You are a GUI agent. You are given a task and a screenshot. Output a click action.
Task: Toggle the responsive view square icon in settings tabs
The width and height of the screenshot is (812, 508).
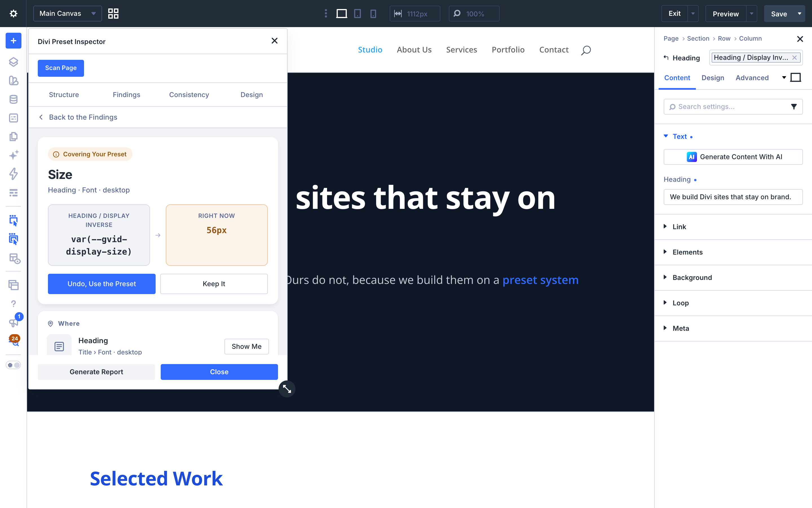[x=796, y=78]
